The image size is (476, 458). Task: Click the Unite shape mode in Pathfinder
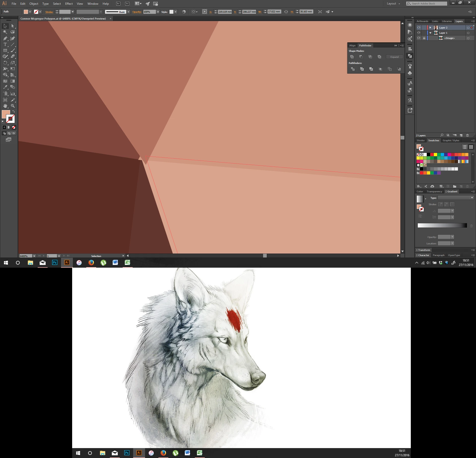(x=352, y=57)
